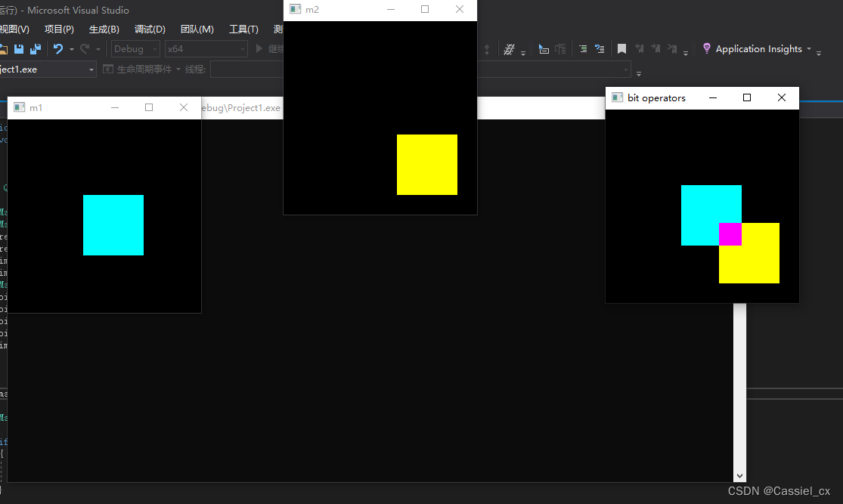This screenshot has height=504, width=843.
Task: Open the Debug configuration dropdown
Action: click(135, 49)
